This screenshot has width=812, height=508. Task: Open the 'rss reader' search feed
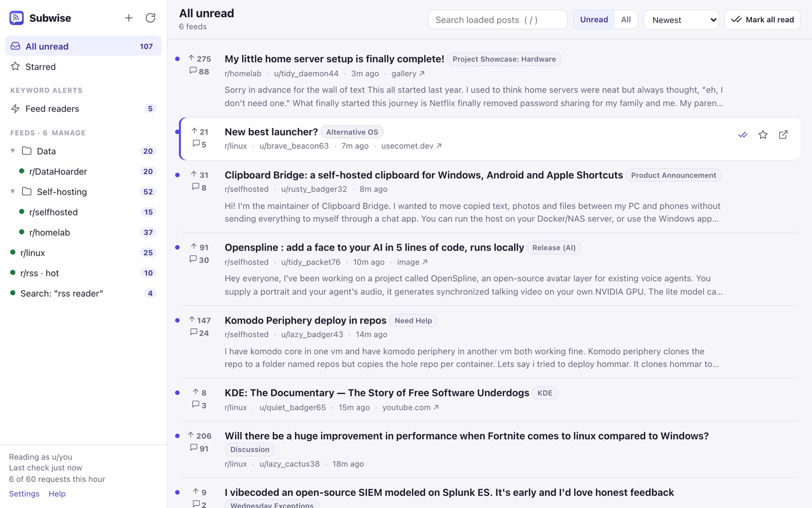tap(83, 293)
